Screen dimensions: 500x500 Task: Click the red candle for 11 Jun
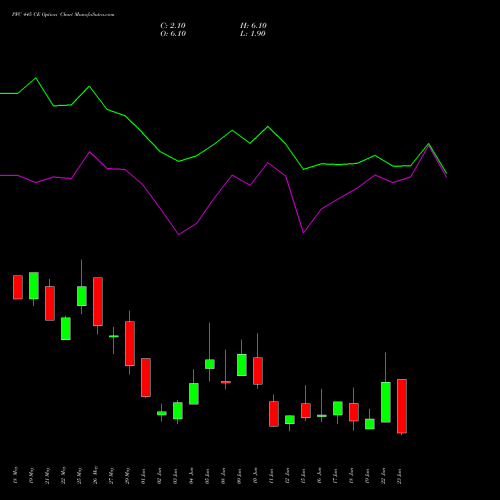[274, 414]
